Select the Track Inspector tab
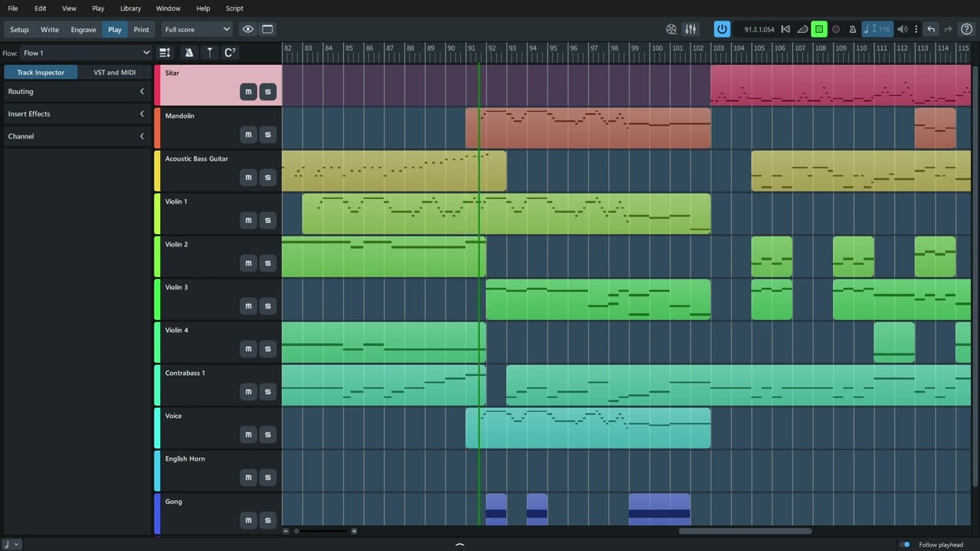 click(41, 72)
